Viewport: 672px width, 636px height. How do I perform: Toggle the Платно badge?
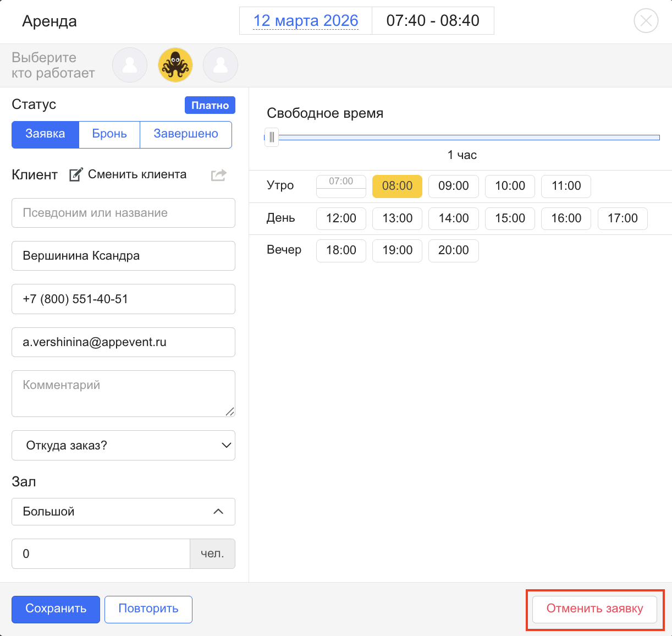coord(210,105)
